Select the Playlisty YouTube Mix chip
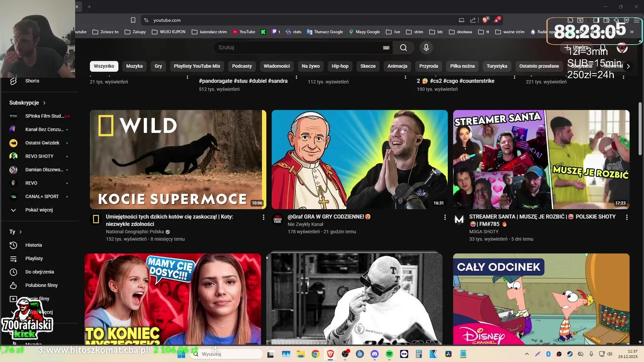Screen dimensions: 644x362 pyautogui.click(x=197, y=66)
